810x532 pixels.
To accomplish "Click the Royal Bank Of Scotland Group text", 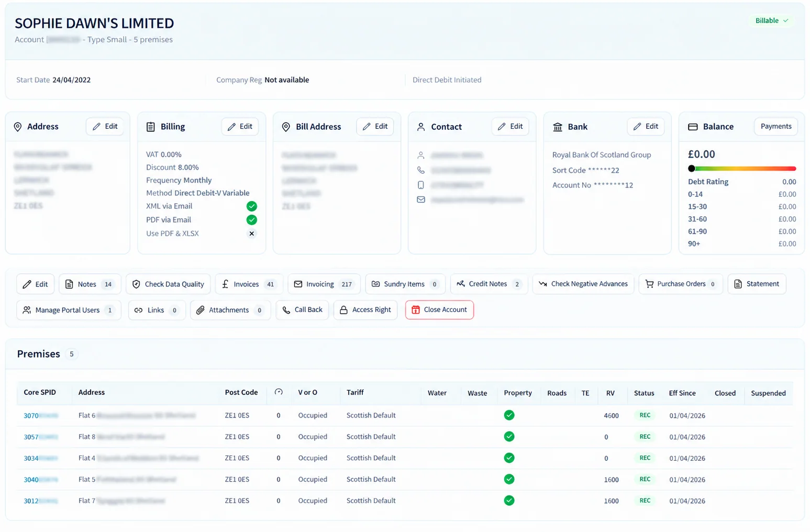I will (x=602, y=155).
